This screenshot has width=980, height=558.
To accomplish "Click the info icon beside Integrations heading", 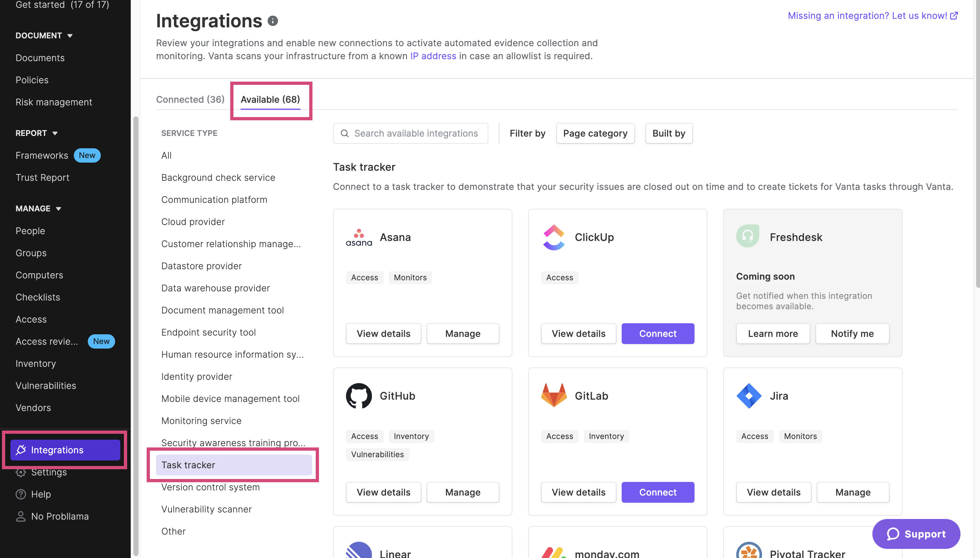I will (272, 21).
